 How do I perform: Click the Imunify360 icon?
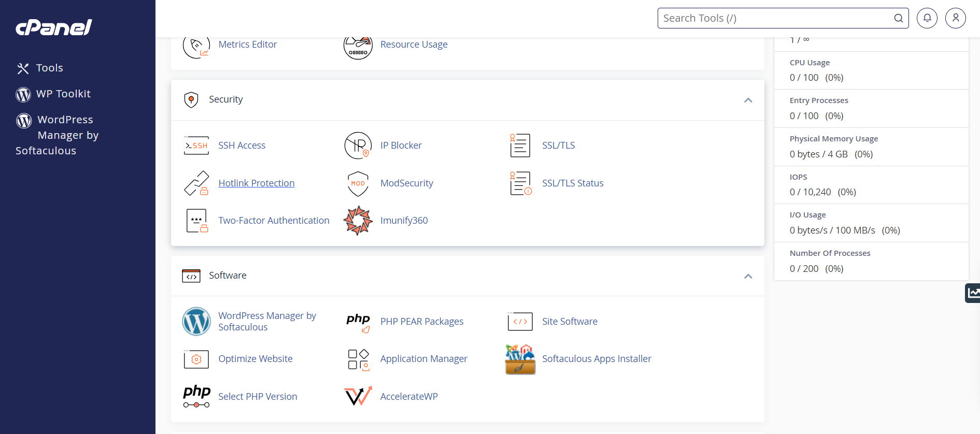click(358, 221)
